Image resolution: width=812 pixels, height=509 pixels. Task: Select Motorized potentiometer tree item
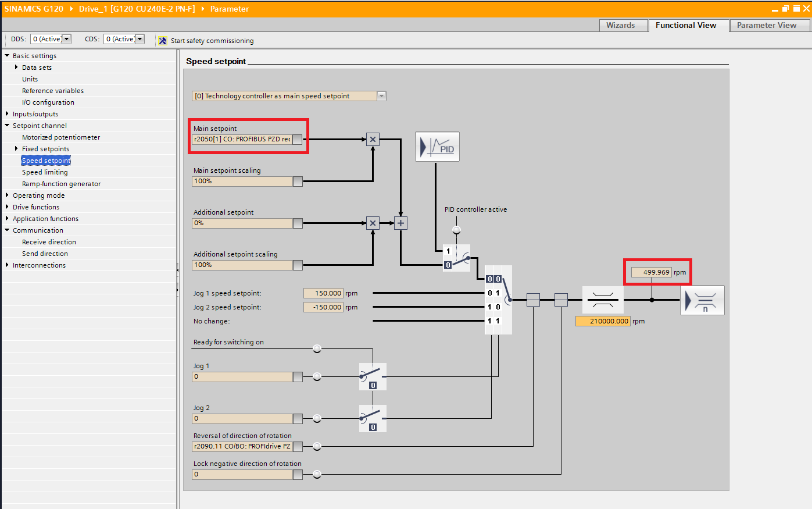61,137
